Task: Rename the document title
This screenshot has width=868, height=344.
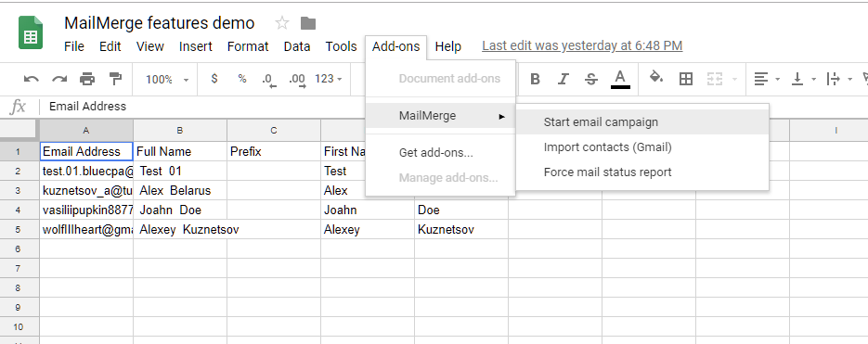Action: pos(160,23)
